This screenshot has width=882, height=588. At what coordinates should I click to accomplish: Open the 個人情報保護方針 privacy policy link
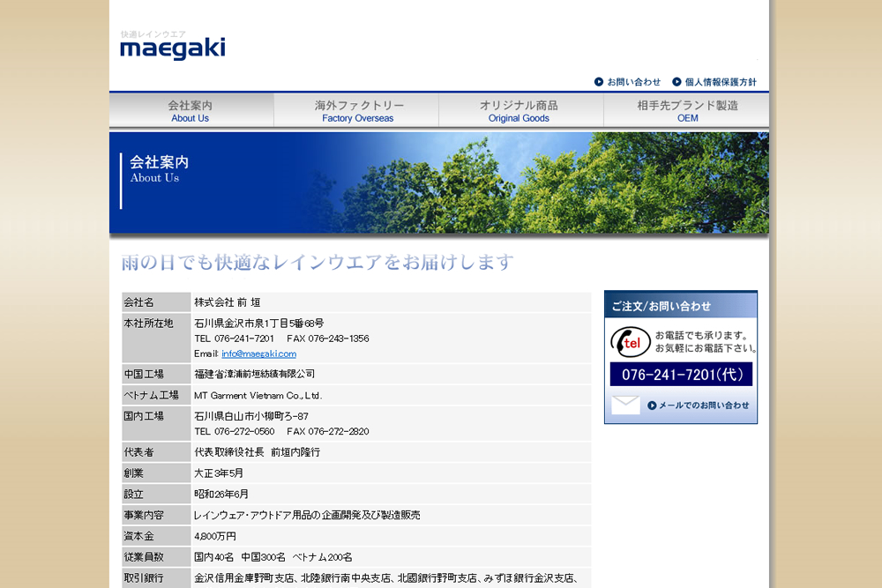[721, 82]
